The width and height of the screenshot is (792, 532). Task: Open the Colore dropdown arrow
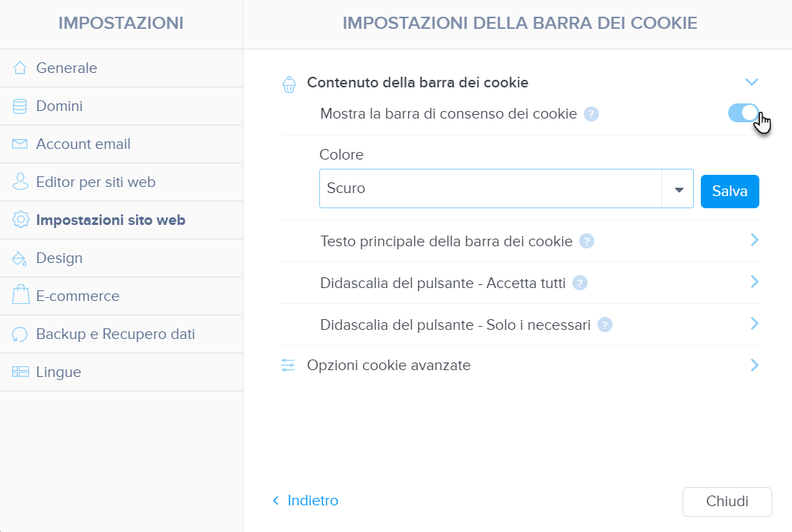[678, 189]
